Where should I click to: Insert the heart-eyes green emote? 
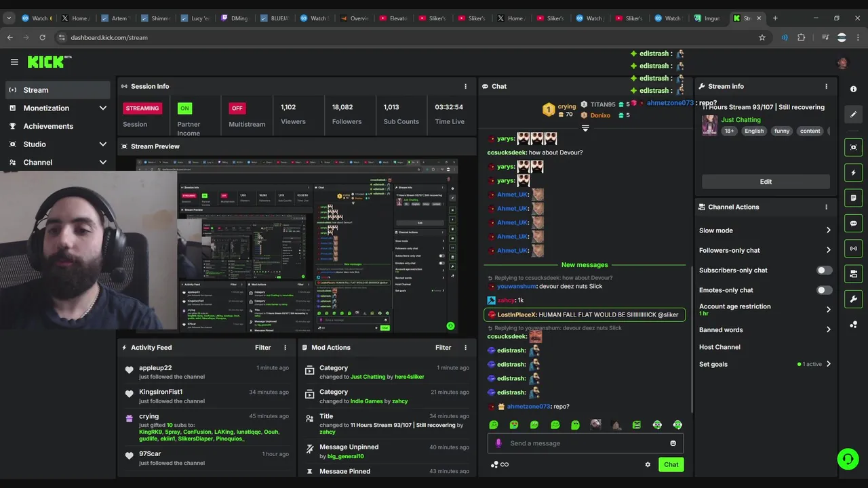click(514, 425)
